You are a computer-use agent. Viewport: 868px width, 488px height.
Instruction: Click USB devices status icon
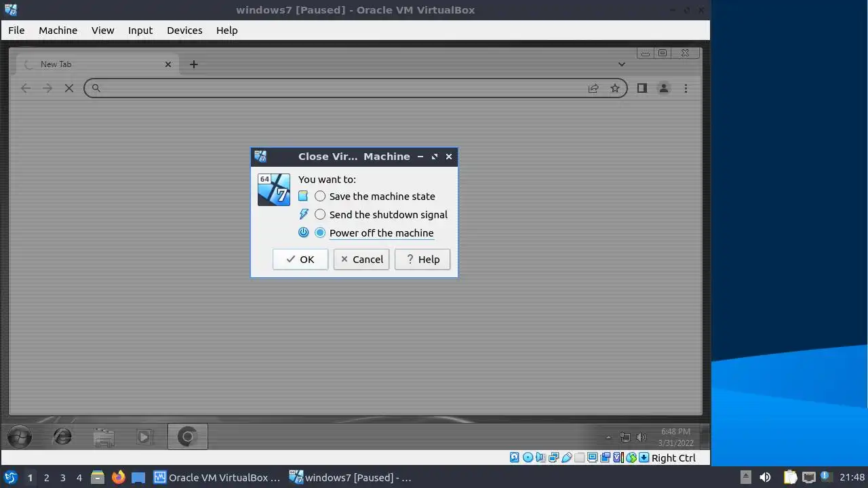[566, 457]
